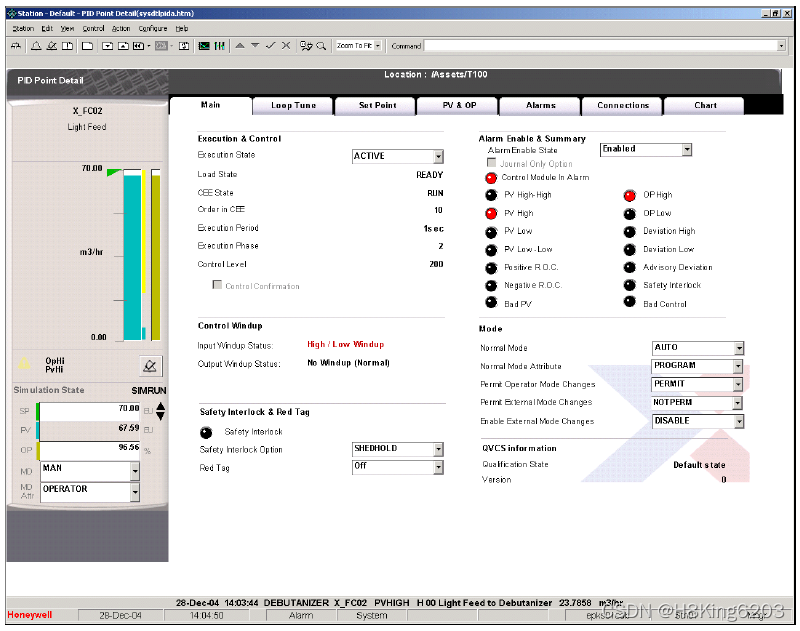Open Permit External Mode Changes dropdown
The height and width of the screenshot is (631, 800).
tap(697, 402)
